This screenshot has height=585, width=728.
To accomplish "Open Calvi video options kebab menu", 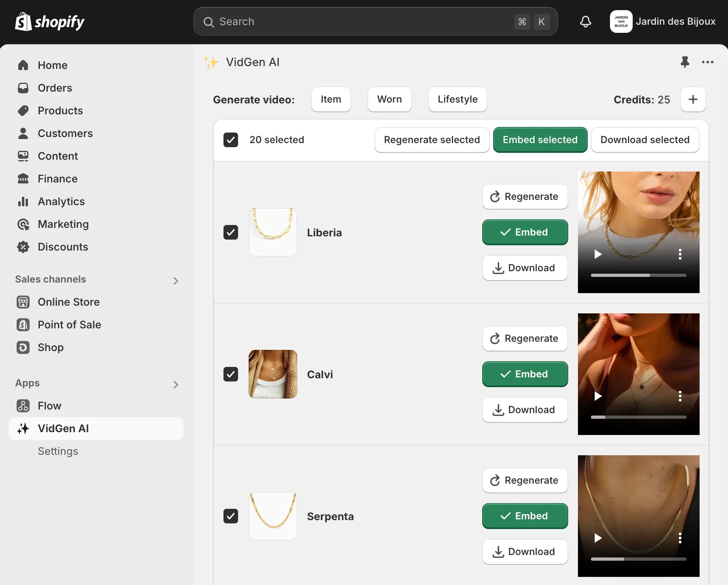I will [680, 396].
